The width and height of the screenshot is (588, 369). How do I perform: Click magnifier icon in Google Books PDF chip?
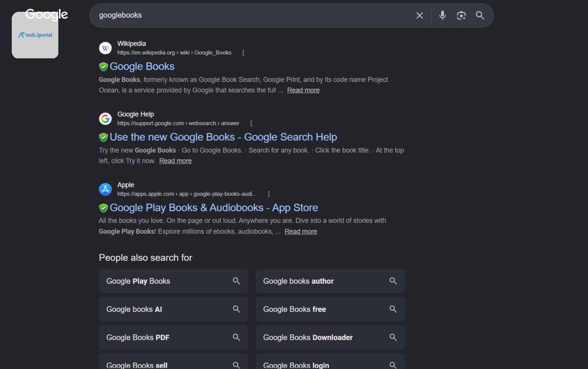pos(236,338)
